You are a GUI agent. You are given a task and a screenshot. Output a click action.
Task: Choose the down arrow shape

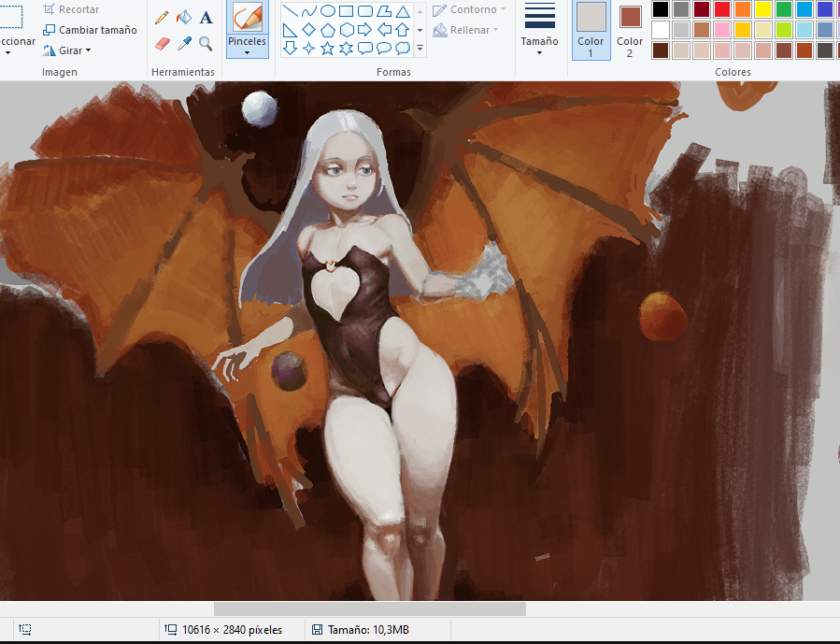tap(290, 49)
